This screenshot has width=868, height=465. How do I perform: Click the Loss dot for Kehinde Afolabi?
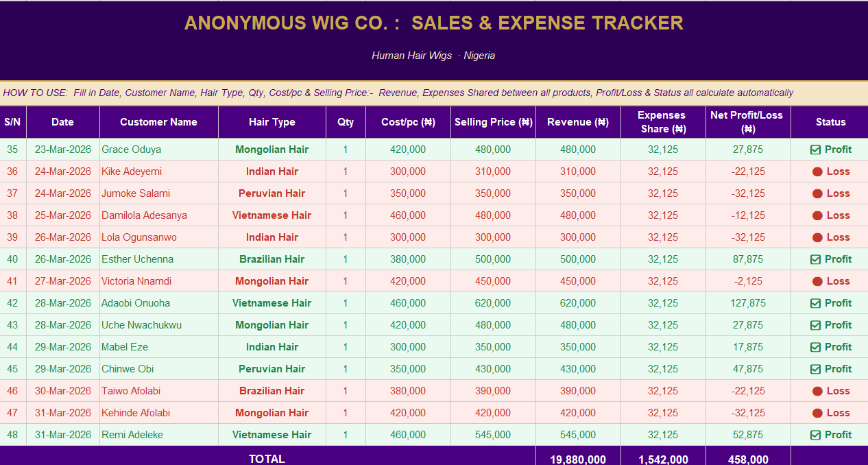[x=817, y=413]
